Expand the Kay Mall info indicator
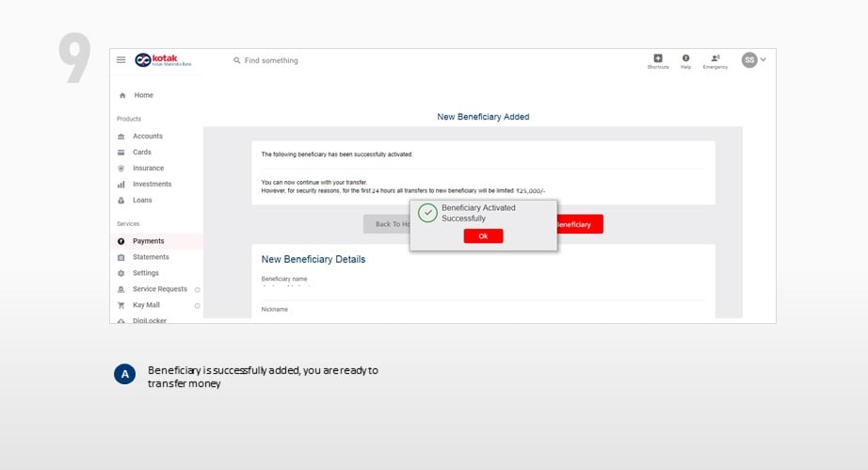Viewport: 868px width, 470px height. [197, 305]
